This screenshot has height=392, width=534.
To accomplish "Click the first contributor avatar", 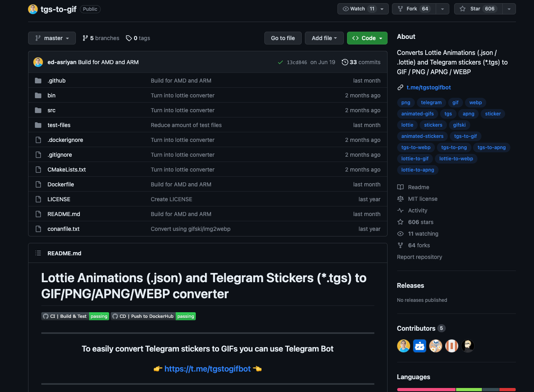I will (404, 346).
